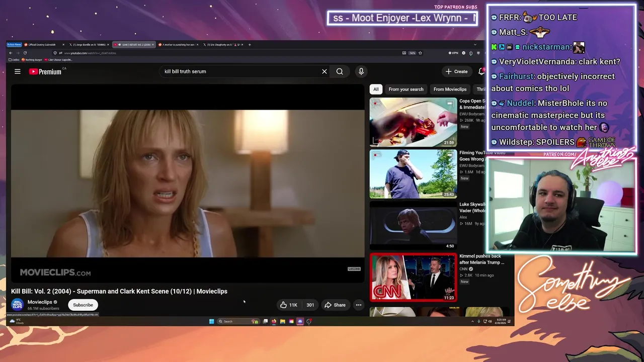Click the Windows taskbar Search box
Screen dimensions: 644x362
(238, 321)
